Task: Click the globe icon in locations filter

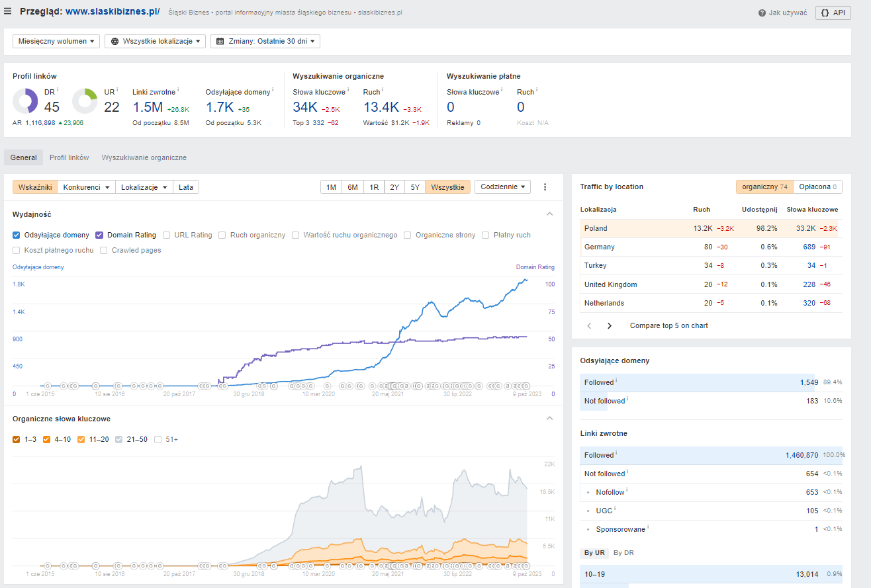Action: (115, 41)
